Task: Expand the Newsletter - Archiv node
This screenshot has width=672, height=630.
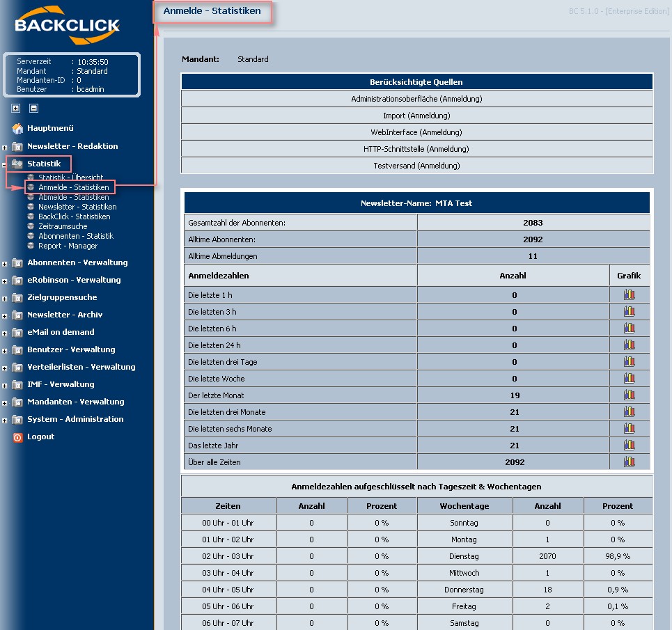Action: (x=4, y=316)
